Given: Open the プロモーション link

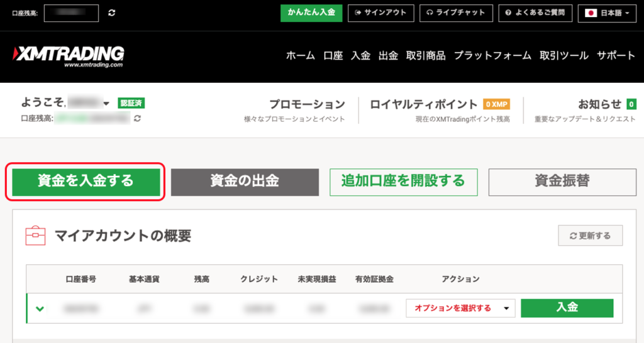Looking at the screenshot, I should (x=307, y=104).
